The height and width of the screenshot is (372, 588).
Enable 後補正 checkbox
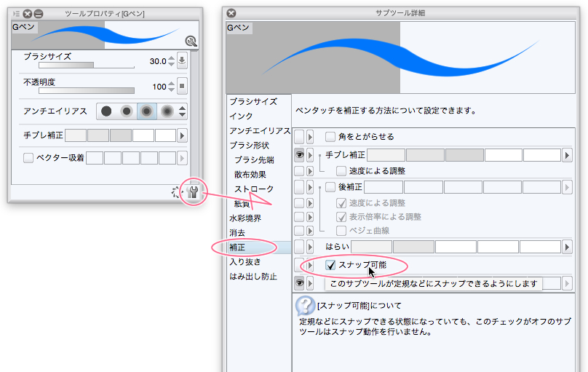[330, 187]
